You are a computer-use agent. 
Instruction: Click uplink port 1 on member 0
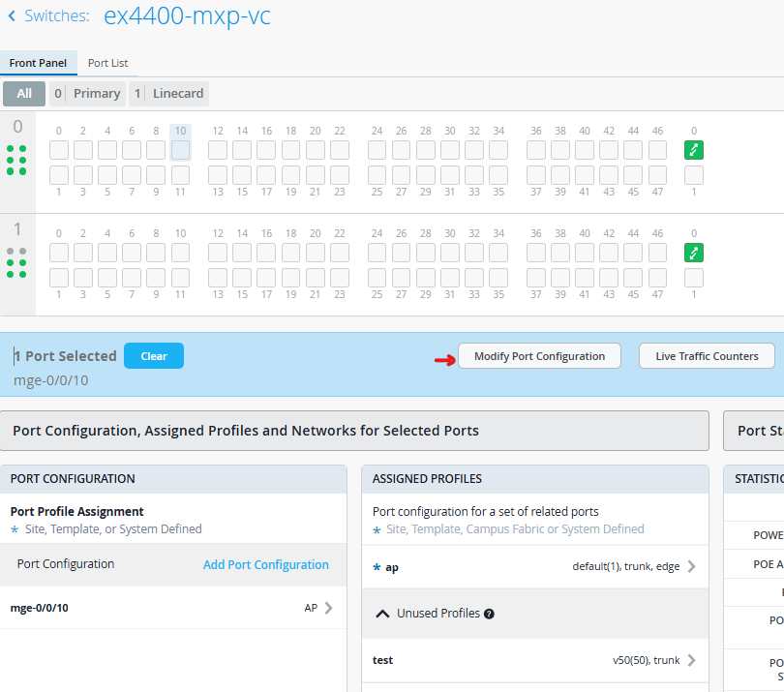coord(694,175)
